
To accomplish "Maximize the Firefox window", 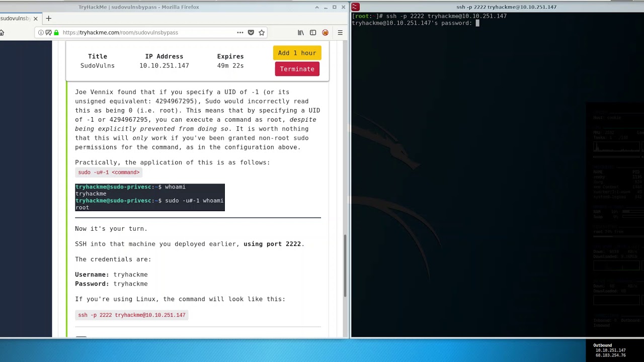I will click(x=335, y=7).
